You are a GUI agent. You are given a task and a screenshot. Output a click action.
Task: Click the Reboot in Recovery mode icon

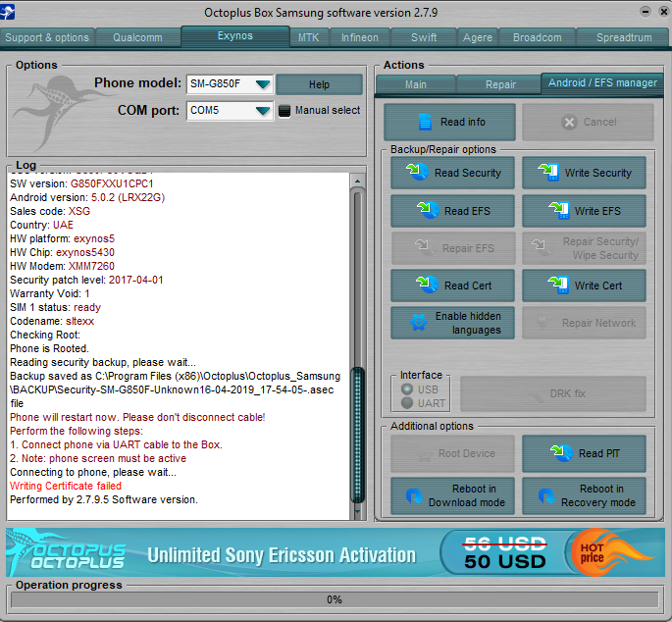pyautogui.click(x=546, y=496)
